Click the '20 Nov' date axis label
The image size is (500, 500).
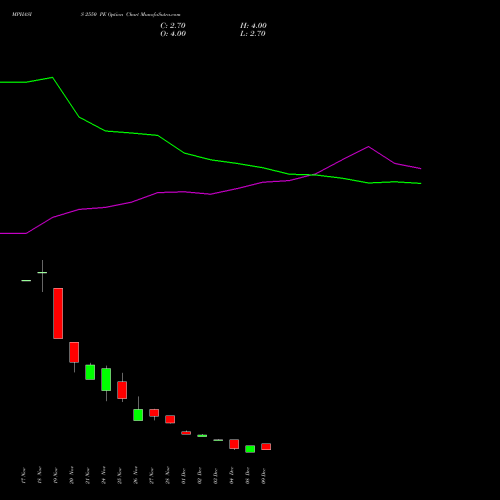pyautogui.click(x=71, y=476)
